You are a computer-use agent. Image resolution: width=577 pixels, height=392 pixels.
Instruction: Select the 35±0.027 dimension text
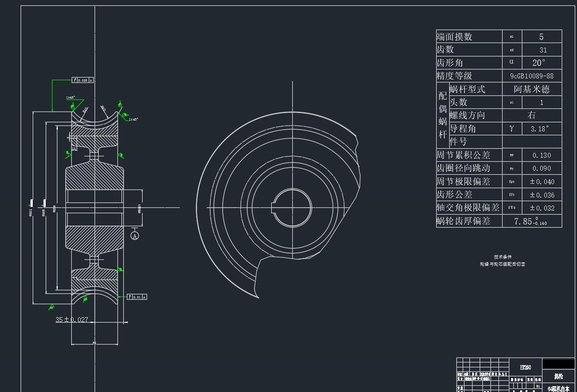(72, 319)
